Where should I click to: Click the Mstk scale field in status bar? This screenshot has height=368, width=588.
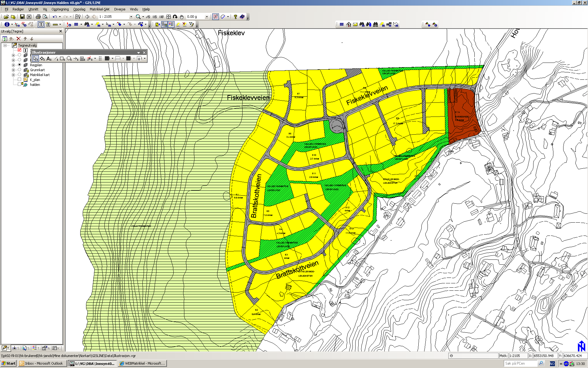(x=518, y=356)
